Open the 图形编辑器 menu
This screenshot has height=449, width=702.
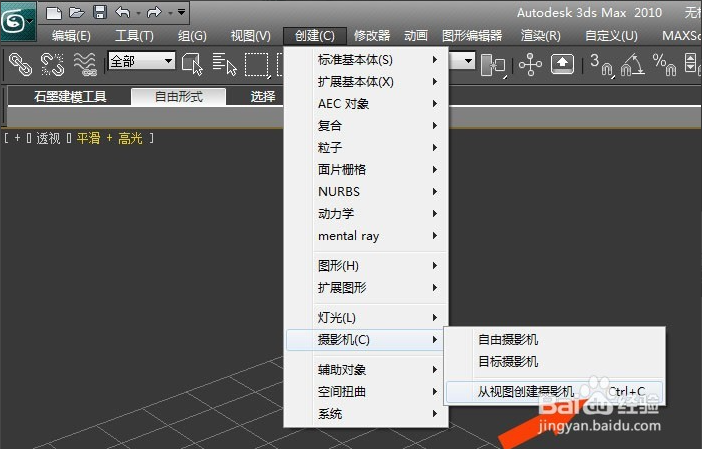472,36
